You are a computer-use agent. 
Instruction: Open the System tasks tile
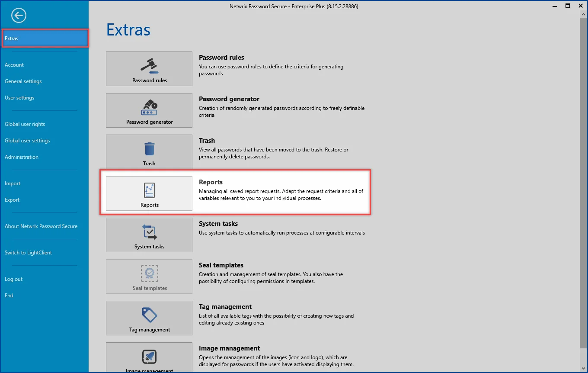coord(149,235)
